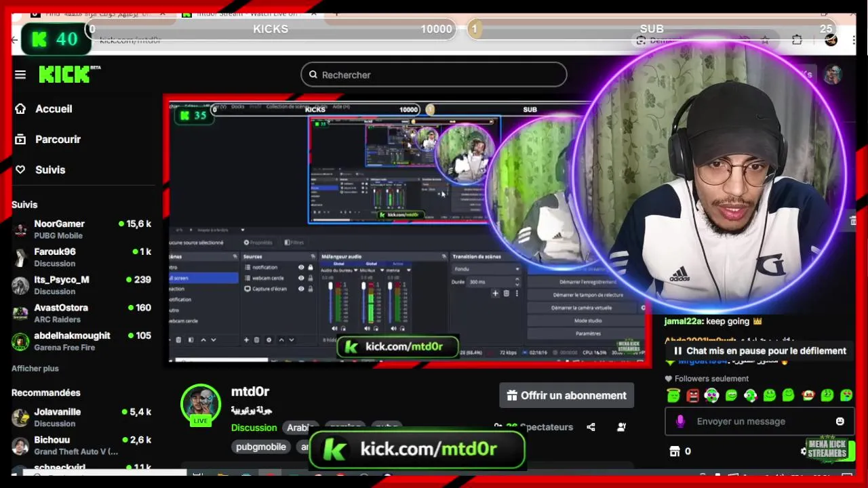This screenshot has height=488, width=868.
Task: Open Jolavanille recommended channel
Action: tap(81, 417)
